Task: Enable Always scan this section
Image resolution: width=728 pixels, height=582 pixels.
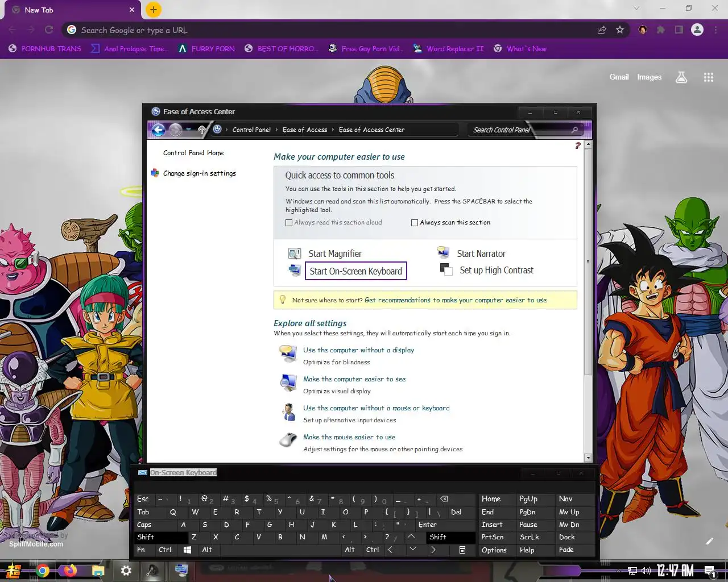Action: coord(415,223)
